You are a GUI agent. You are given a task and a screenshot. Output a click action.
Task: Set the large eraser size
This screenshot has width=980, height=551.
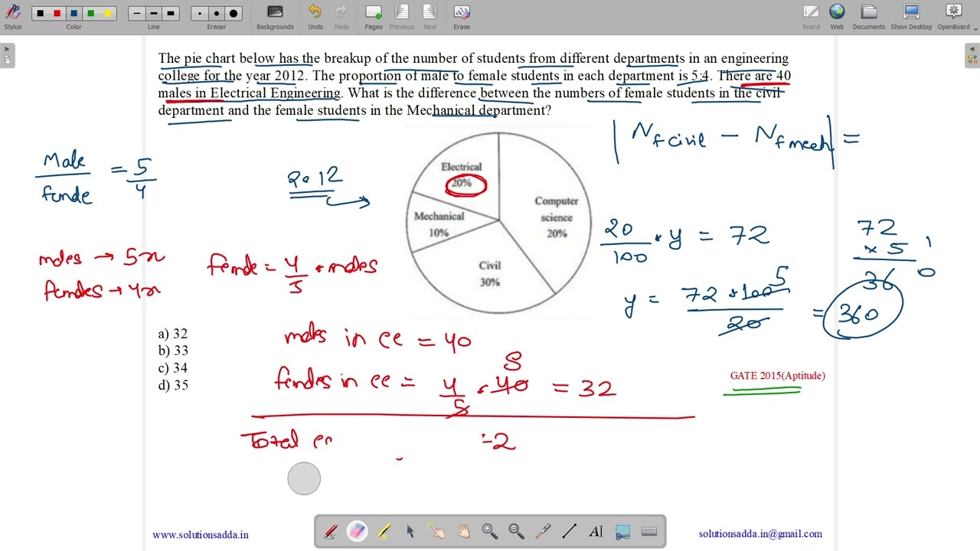pyautogui.click(x=234, y=14)
